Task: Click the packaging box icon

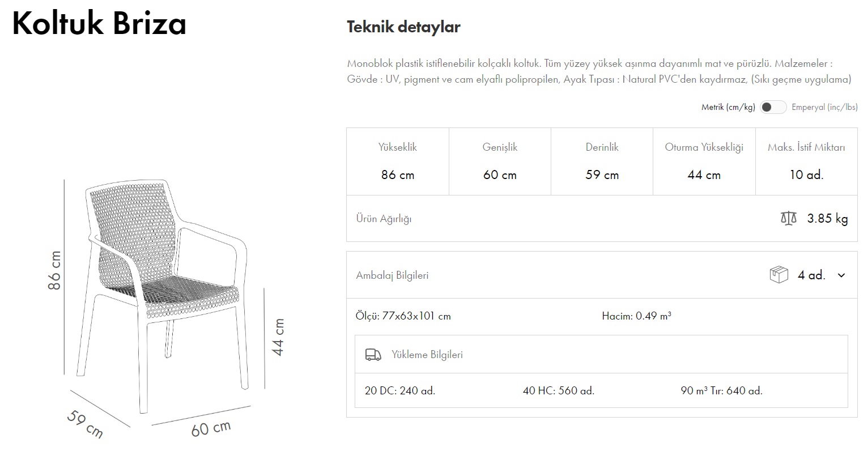Action: [x=778, y=275]
